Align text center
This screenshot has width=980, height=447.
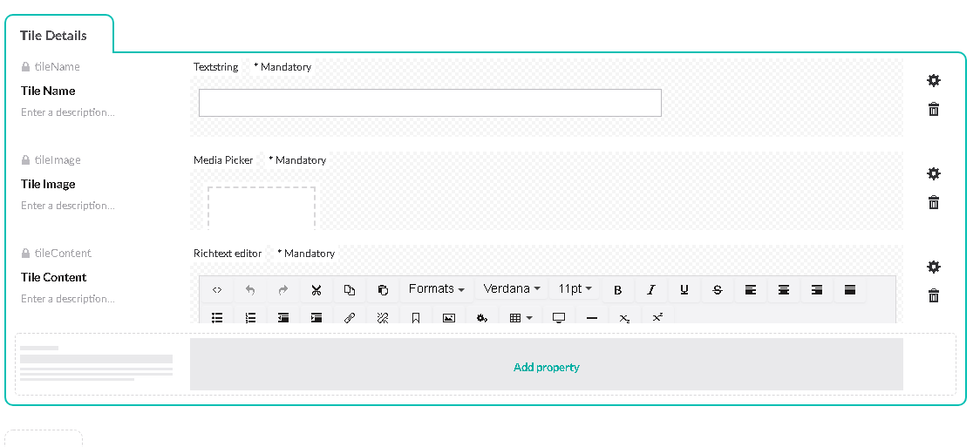[784, 289]
